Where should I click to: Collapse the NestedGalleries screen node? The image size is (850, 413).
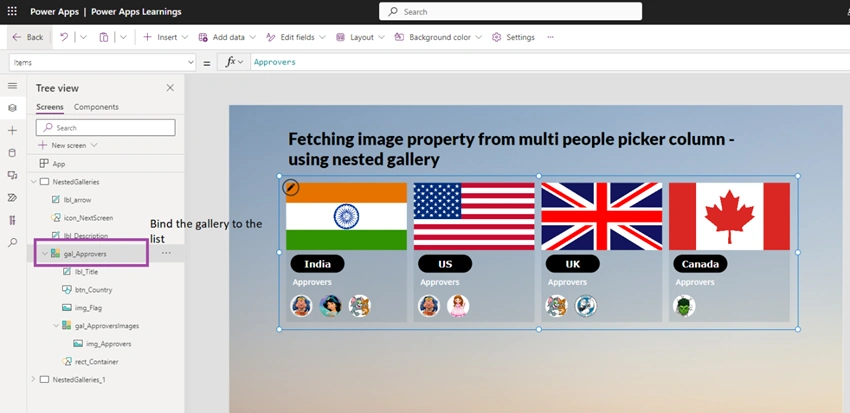pyautogui.click(x=34, y=182)
